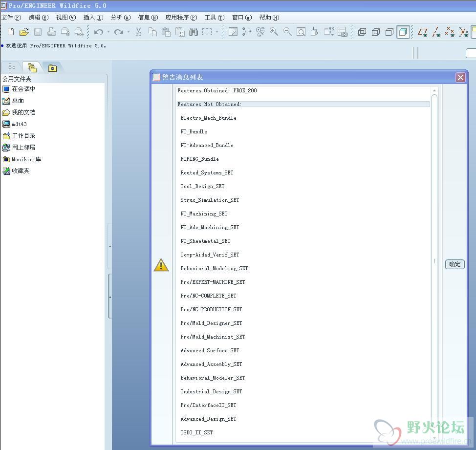The height and width of the screenshot is (450, 476).
Task: Click the reorient view icon
Action: click(315, 32)
